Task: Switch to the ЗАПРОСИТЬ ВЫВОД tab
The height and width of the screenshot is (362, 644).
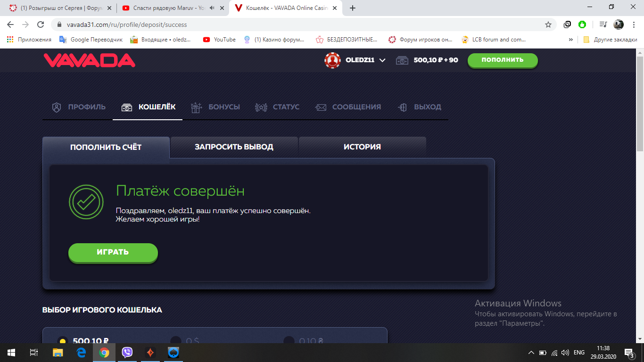Action: 234,147
